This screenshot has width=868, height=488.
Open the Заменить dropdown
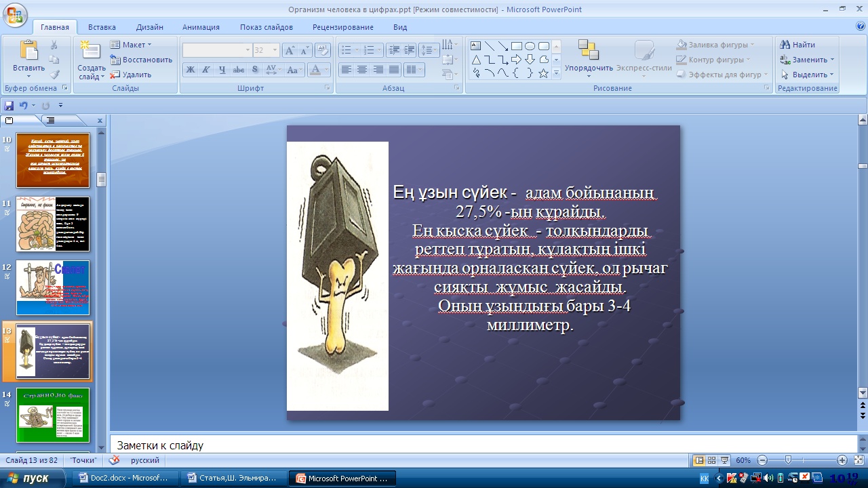tap(807, 60)
